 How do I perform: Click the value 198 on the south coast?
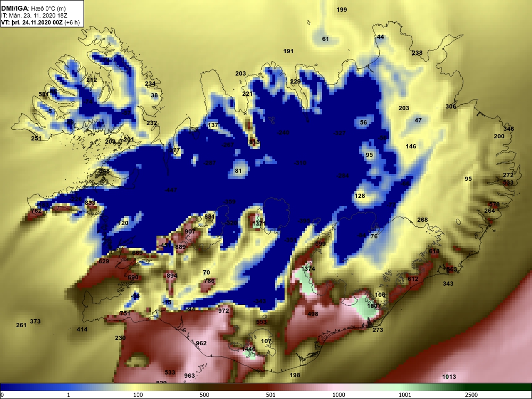pyautogui.click(x=295, y=375)
